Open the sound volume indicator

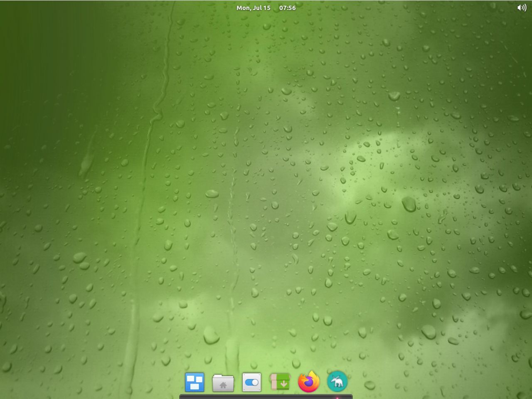point(522,7)
